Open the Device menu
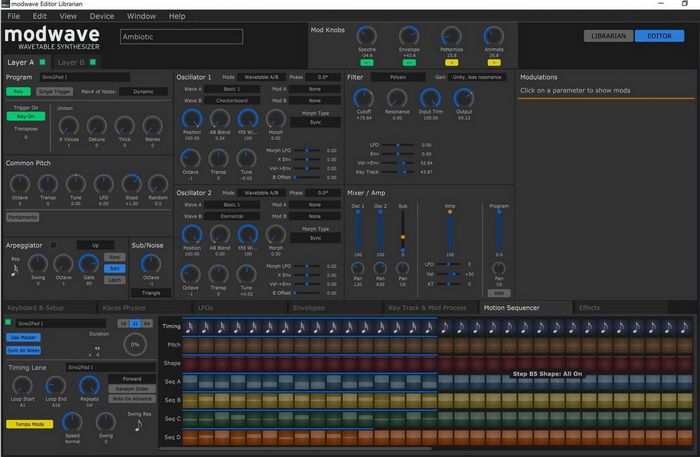This screenshot has height=457, width=700. click(102, 16)
